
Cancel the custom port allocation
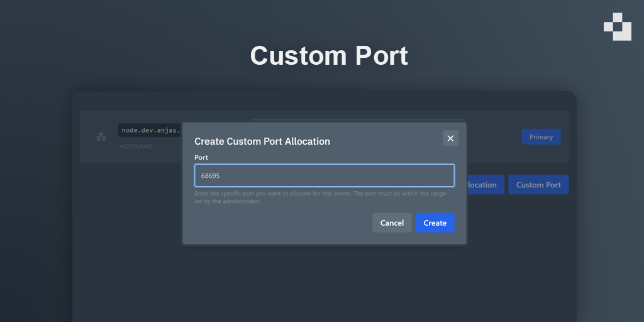coord(392,223)
